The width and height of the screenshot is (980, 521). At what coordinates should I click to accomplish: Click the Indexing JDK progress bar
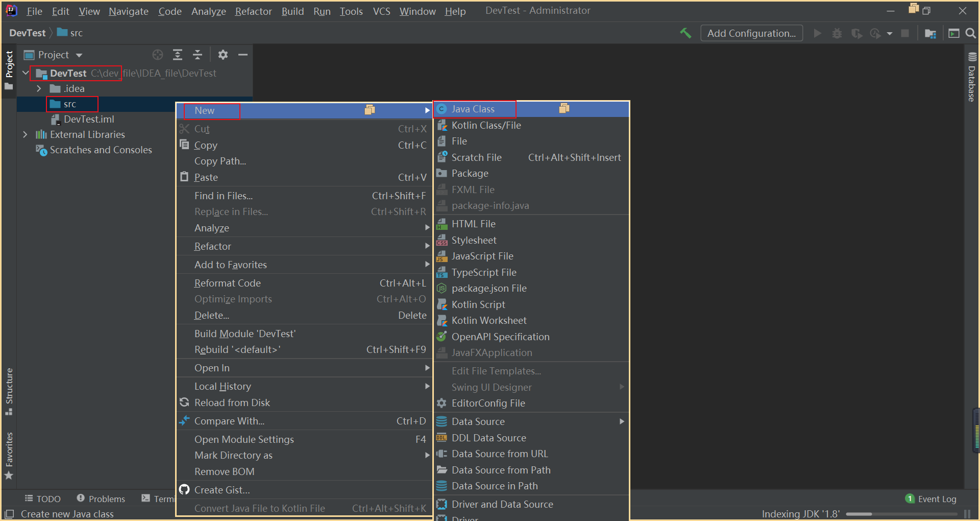(x=903, y=514)
